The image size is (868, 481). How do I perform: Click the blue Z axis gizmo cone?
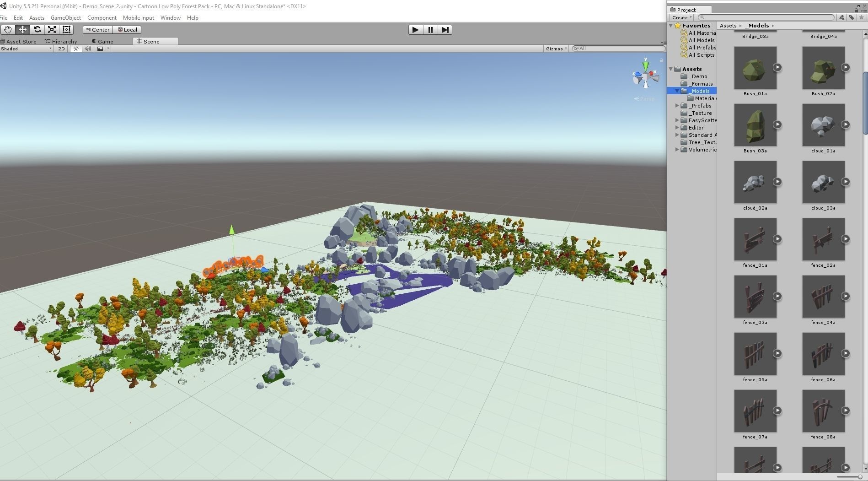(637, 74)
